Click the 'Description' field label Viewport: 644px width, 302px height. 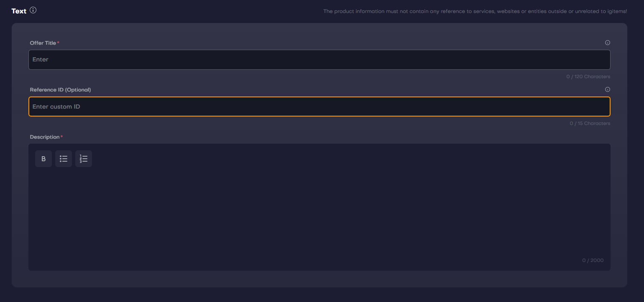click(45, 137)
